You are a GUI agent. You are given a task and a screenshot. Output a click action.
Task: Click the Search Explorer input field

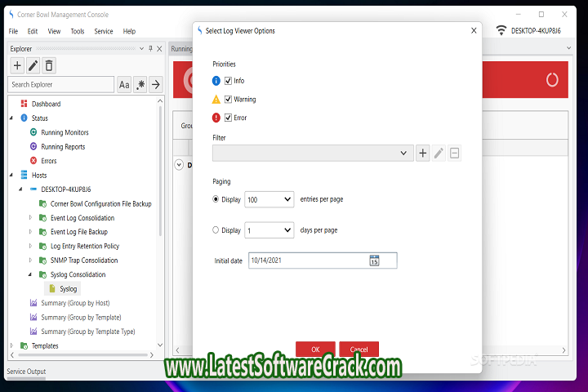pyautogui.click(x=61, y=84)
